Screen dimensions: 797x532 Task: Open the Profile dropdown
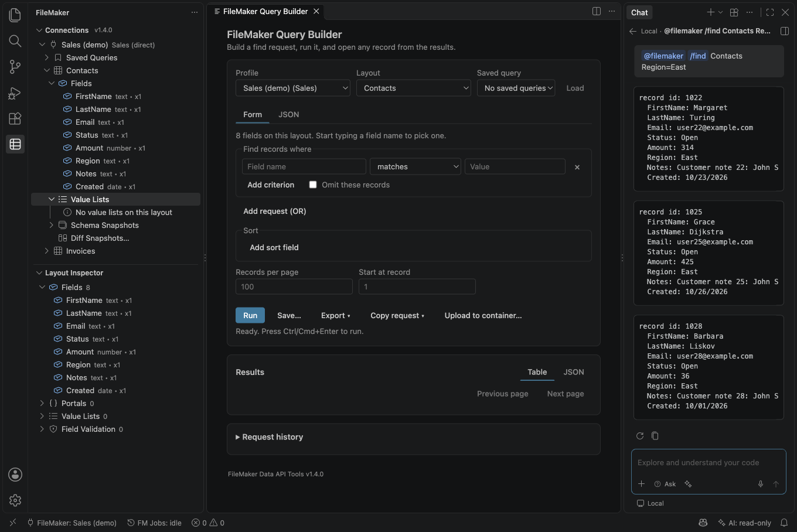pyautogui.click(x=293, y=88)
